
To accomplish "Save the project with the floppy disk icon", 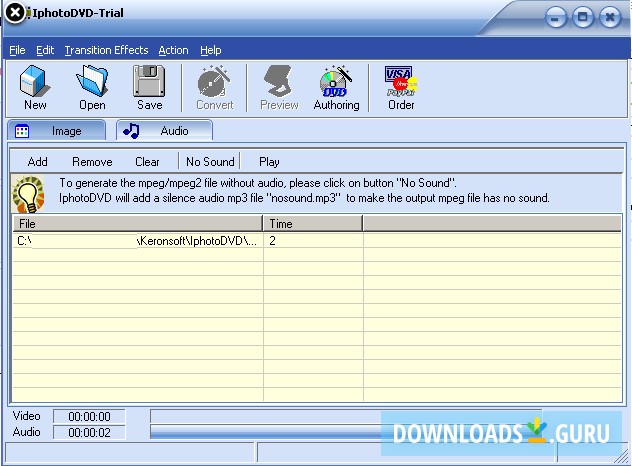I will 149,87.
